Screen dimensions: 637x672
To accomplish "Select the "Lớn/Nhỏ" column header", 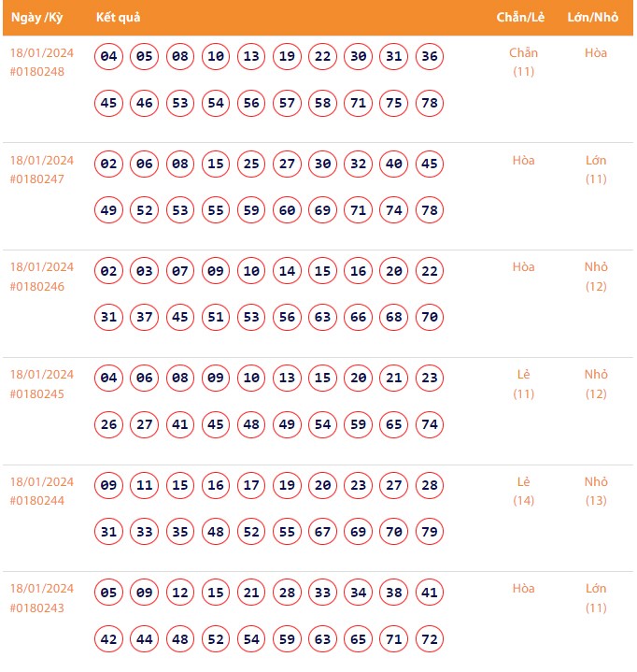I will (593, 18).
